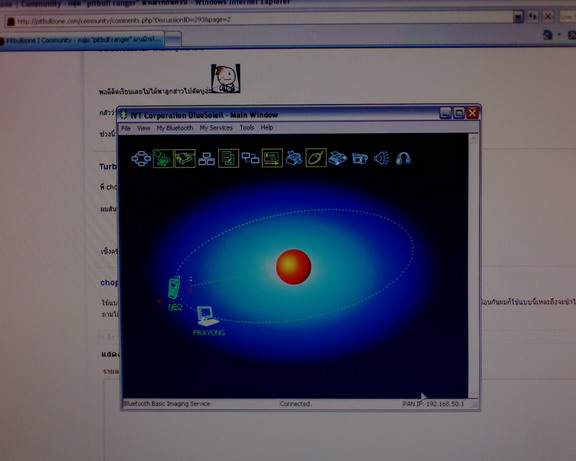Select the Headset service icon

[403, 159]
